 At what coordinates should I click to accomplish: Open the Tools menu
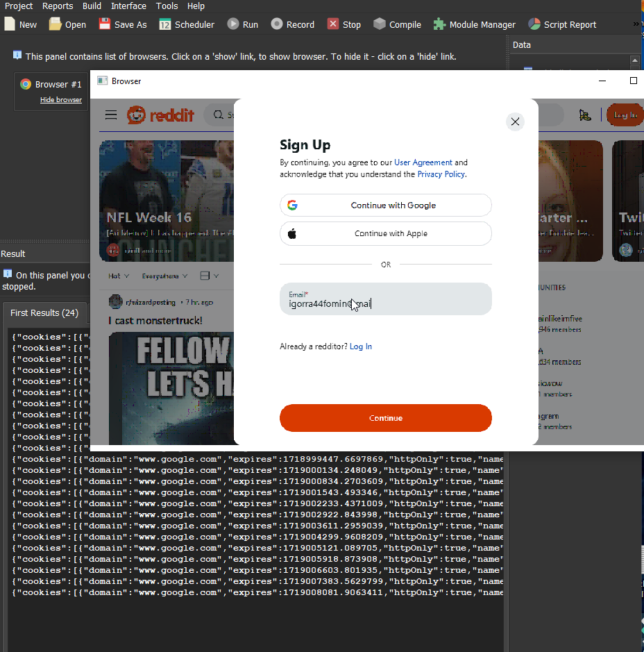tap(167, 6)
